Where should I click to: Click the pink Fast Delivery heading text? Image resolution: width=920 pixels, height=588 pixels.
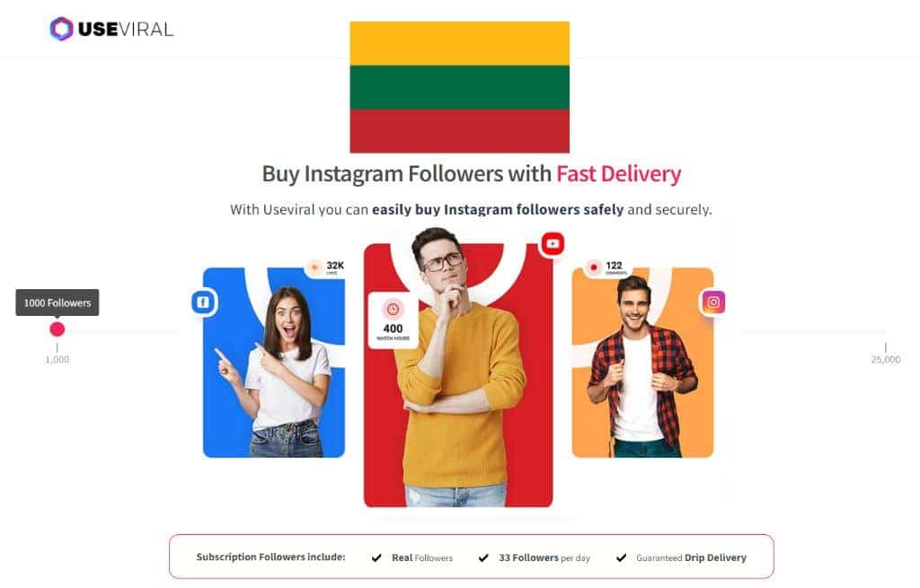(x=618, y=173)
